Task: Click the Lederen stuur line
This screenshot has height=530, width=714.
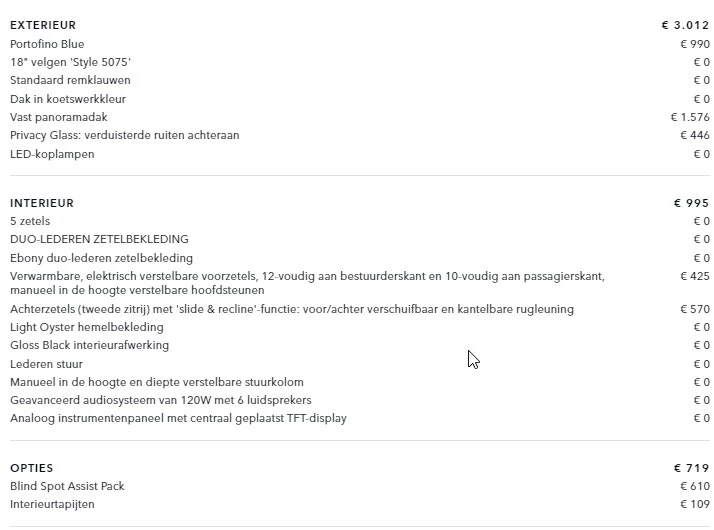Action: 46,364
